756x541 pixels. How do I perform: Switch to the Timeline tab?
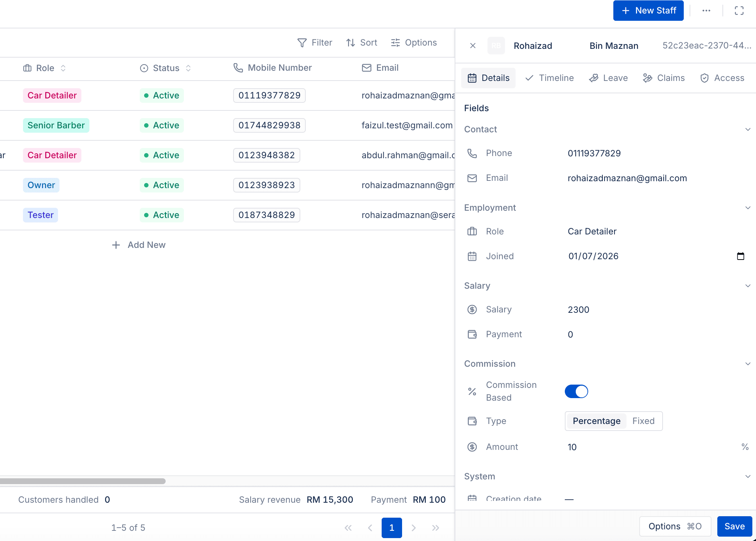[x=549, y=78]
